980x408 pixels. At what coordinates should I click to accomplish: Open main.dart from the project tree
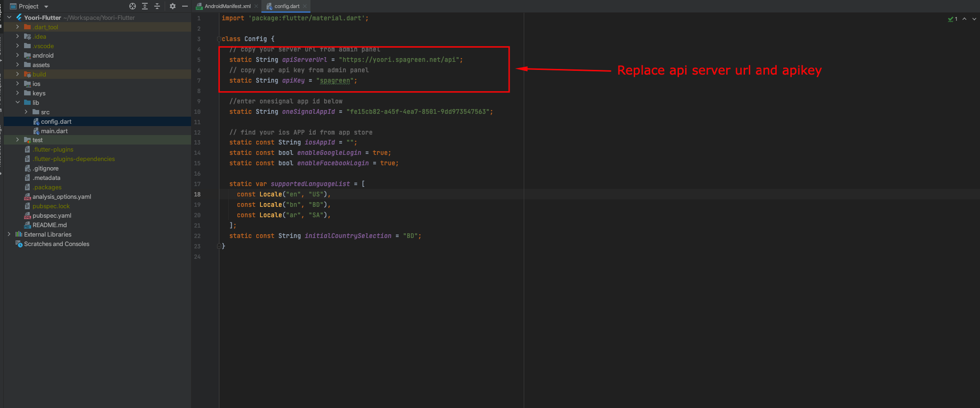[54, 131]
